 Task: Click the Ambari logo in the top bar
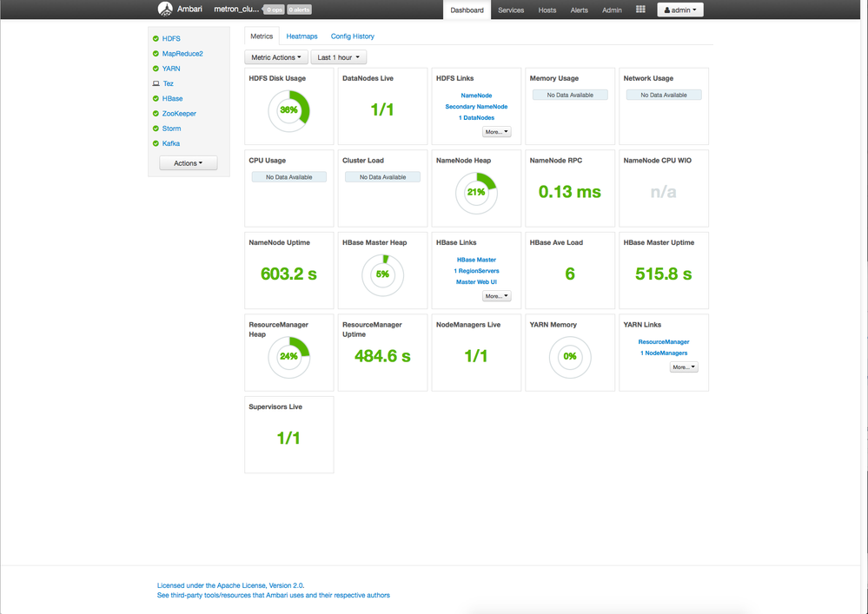164,10
